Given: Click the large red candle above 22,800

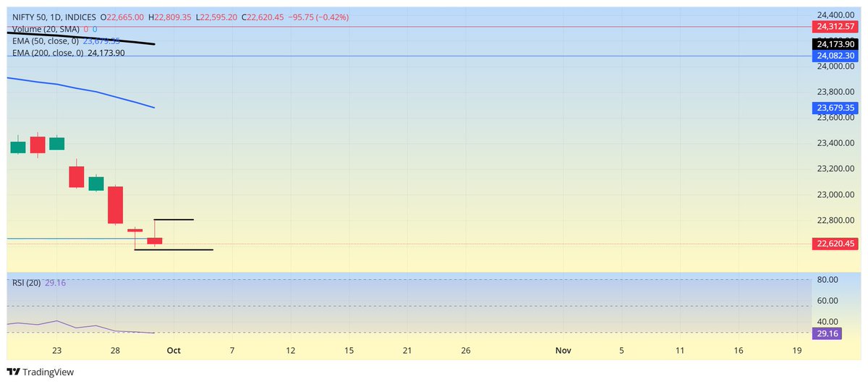Looking at the screenshot, I should 116,205.
